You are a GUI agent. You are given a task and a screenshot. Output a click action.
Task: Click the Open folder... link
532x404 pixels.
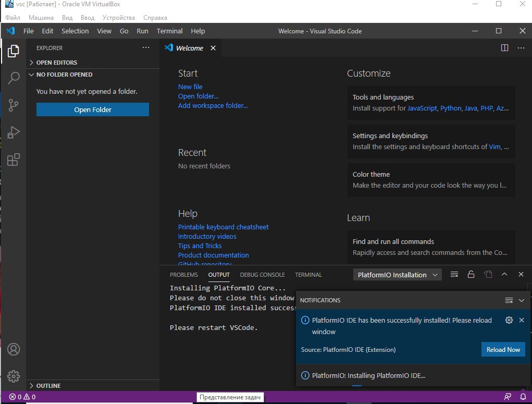coord(198,96)
